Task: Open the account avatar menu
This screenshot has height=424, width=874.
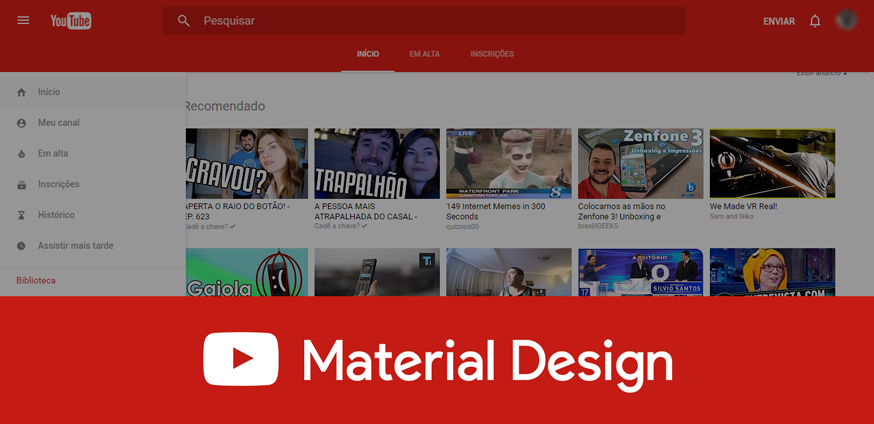Action: click(847, 20)
